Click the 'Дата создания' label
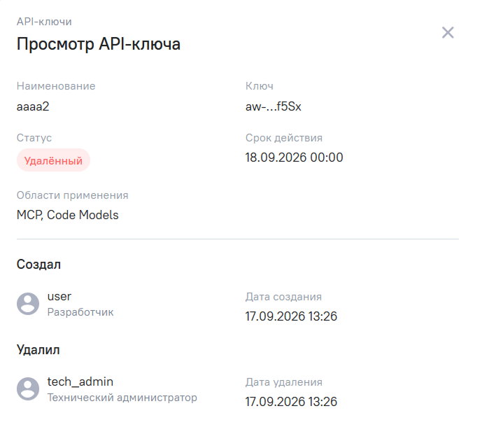Screen dimensions: 482x448 point(283,297)
